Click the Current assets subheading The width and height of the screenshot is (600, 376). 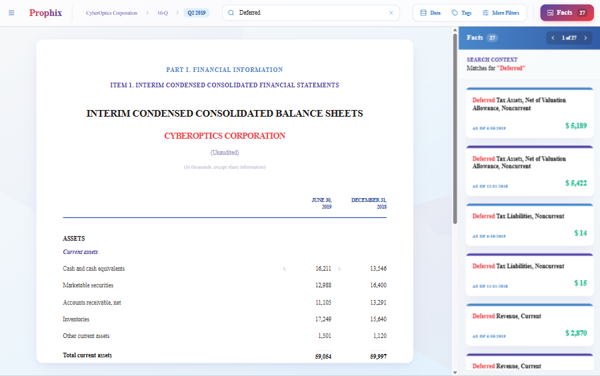80,252
